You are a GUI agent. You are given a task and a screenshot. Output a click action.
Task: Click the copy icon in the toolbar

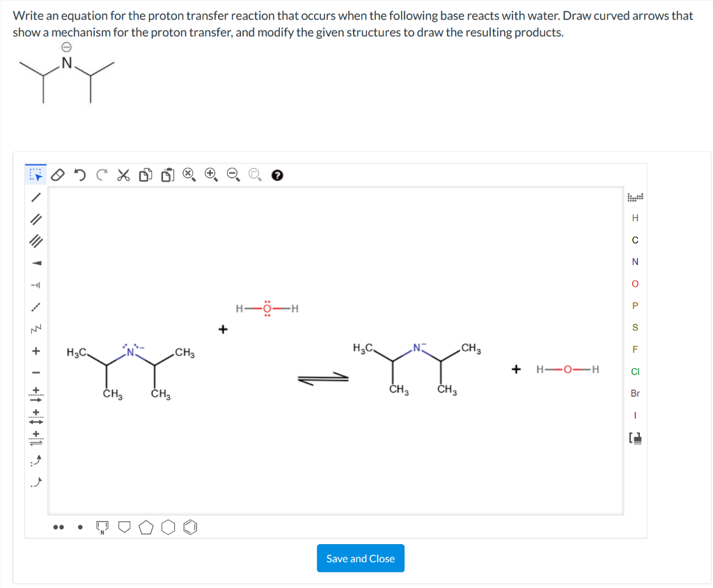click(146, 175)
